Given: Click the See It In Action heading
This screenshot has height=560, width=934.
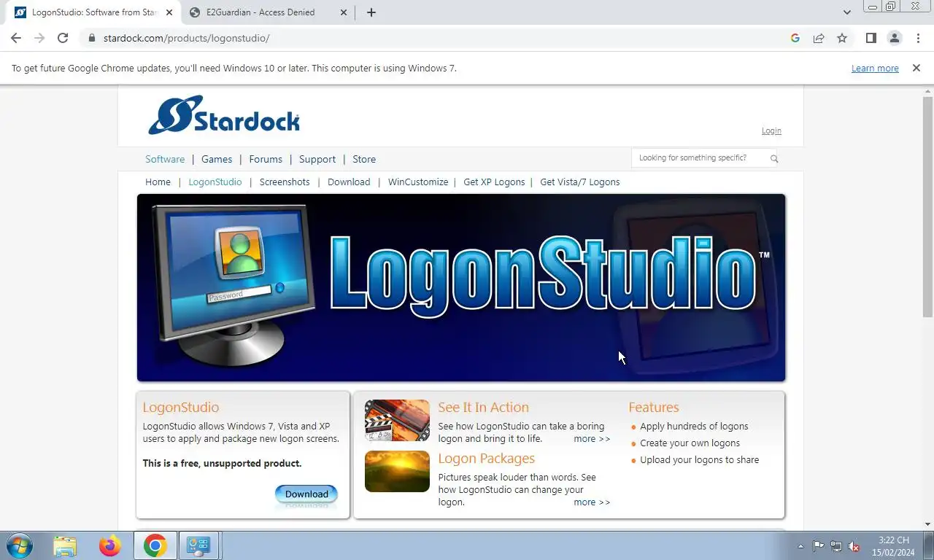Looking at the screenshot, I should pyautogui.click(x=483, y=407).
